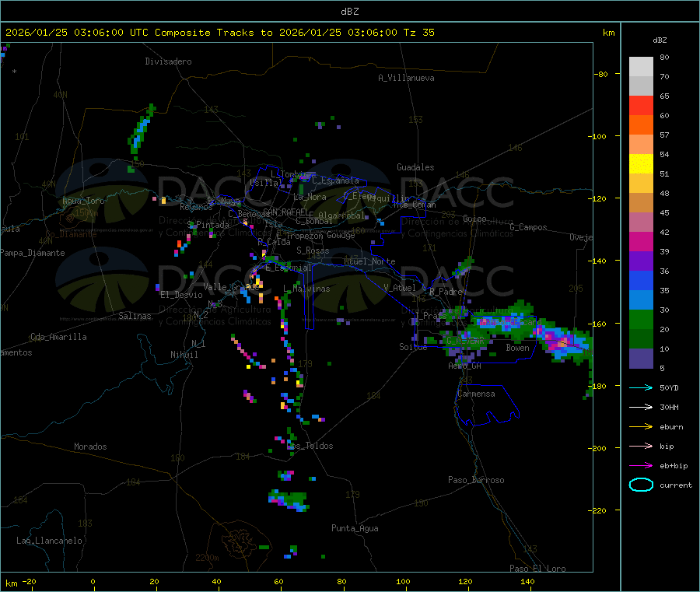Click the Valle_Grande label
Screen dimensions: 700x592
coord(231,286)
